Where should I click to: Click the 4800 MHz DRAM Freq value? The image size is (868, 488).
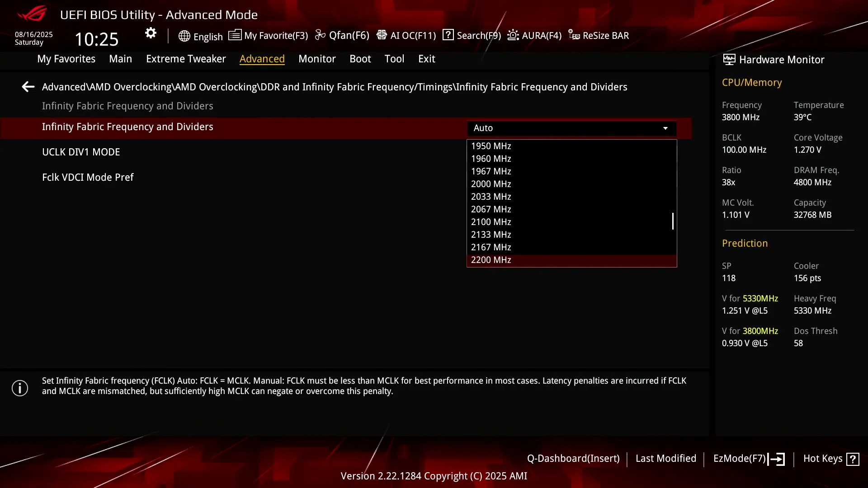[812, 183]
